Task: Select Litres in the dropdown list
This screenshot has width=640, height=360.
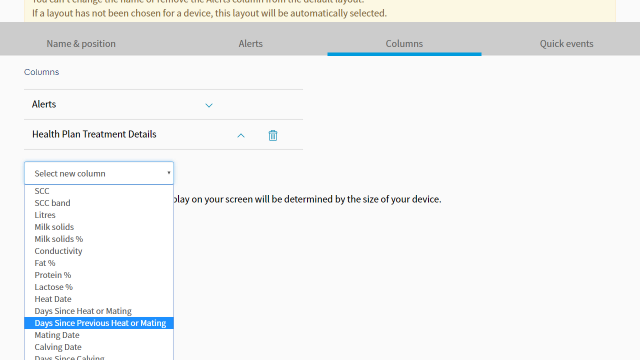Action: (x=99, y=215)
